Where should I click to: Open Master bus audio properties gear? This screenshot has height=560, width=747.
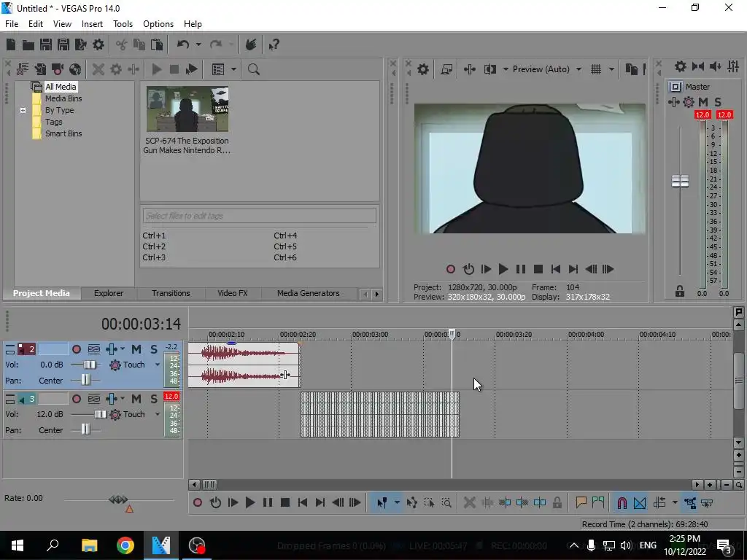coord(681,66)
